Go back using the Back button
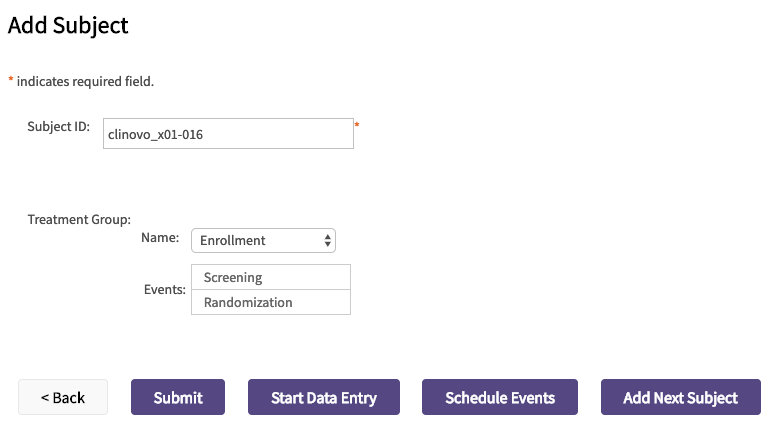Image resolution: width=776 pixels, height=427 pixels. (x=63, y=397)
